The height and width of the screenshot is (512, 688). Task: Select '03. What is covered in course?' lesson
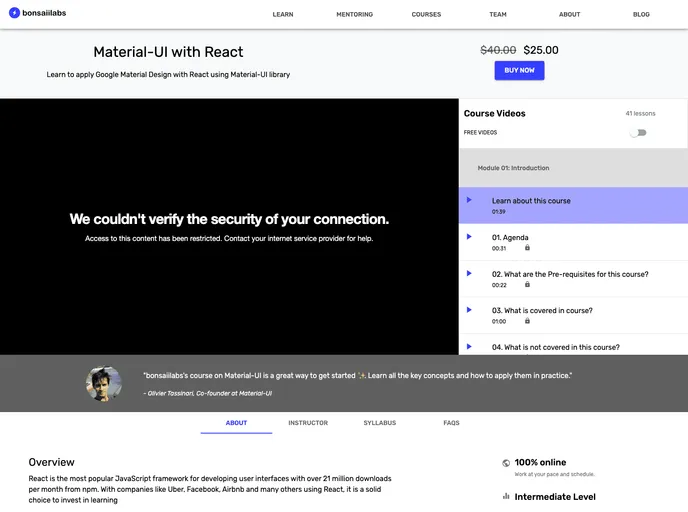[542, 311]
